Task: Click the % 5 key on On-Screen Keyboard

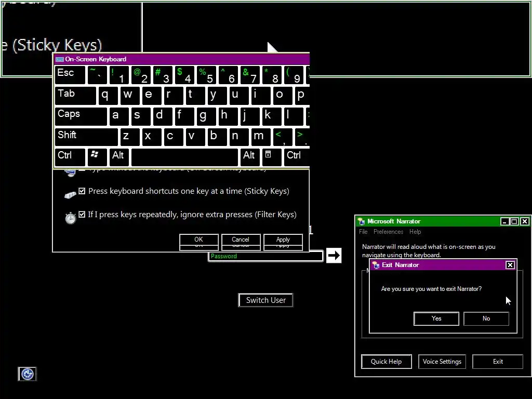Action: click(206, 75)
